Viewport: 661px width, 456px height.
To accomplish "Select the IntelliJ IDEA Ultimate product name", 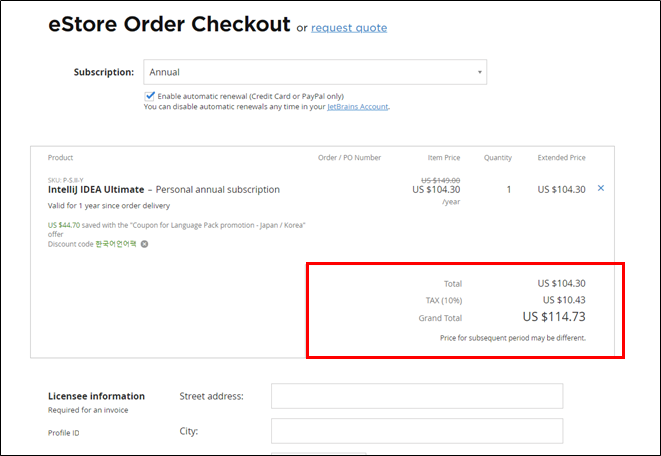I will pos(96,190).
